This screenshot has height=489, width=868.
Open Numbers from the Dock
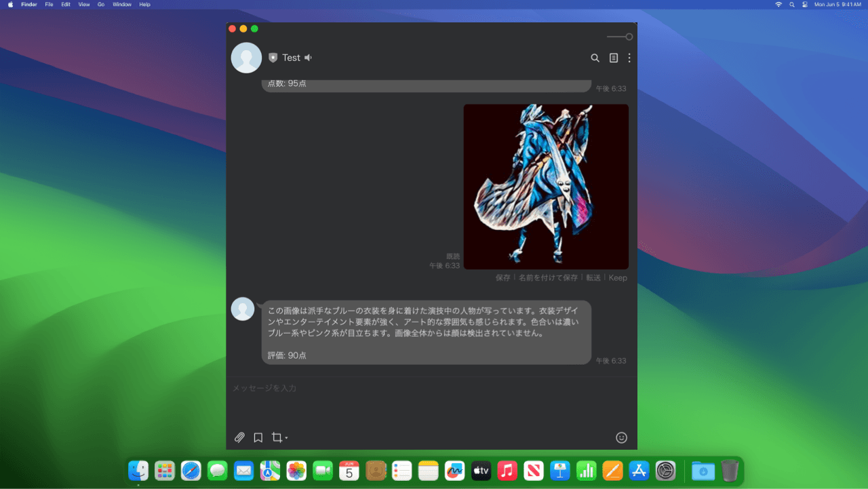point(587,470)
